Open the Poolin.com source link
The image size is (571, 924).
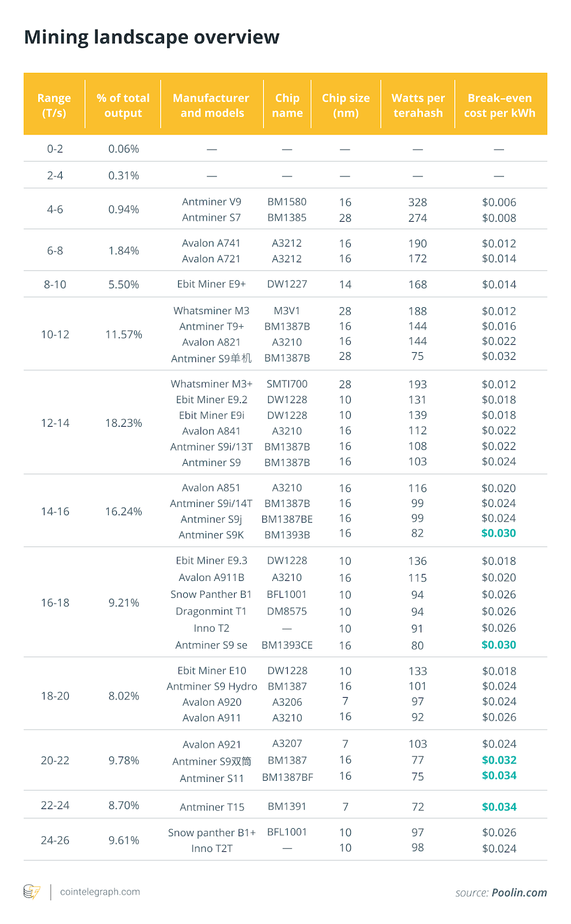(x=519, y=892)
